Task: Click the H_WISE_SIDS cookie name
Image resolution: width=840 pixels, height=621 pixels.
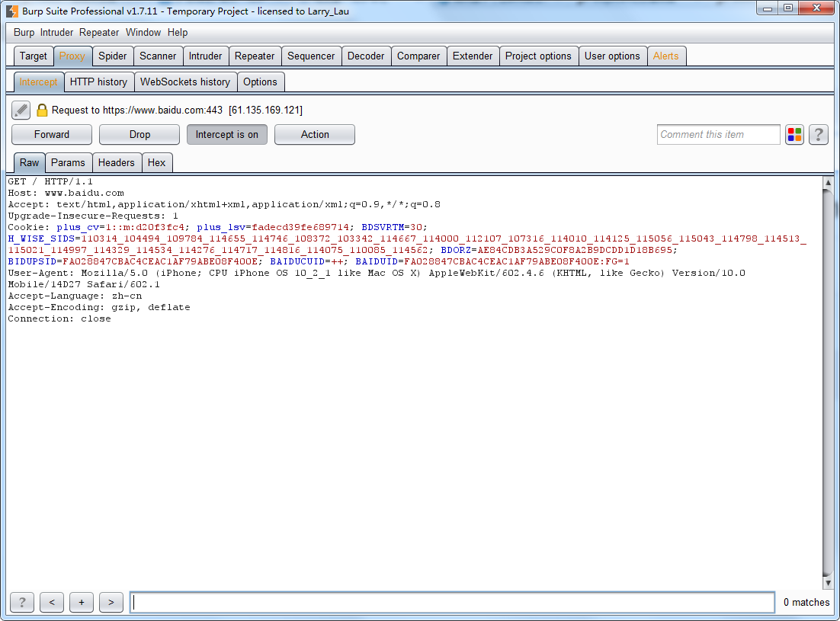Action: pos(41,238)
